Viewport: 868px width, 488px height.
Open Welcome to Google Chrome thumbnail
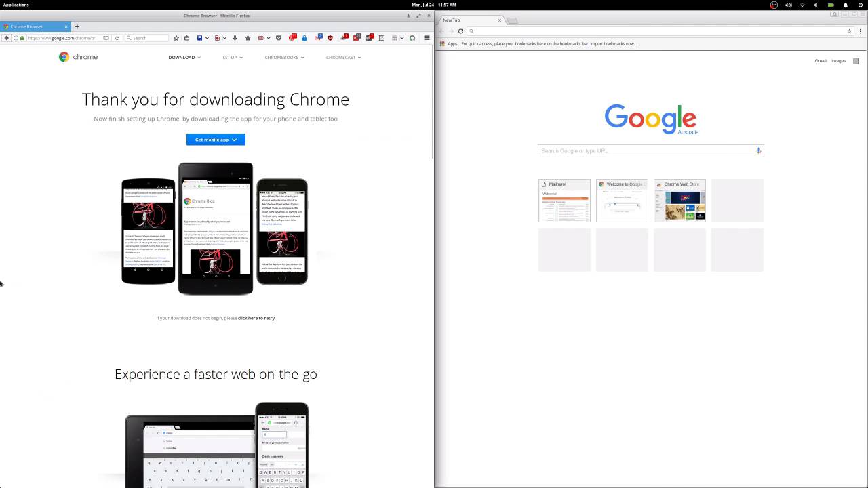click(622, 201)
